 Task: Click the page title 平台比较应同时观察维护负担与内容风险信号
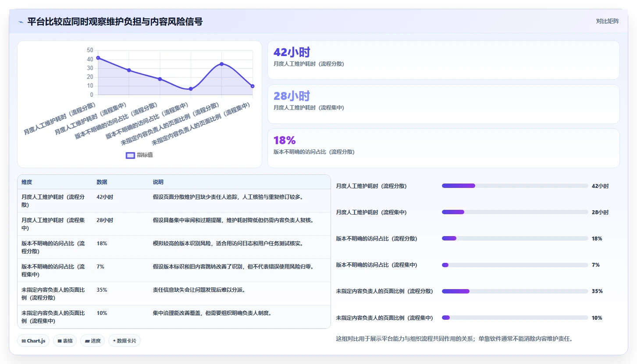[115, 22]
